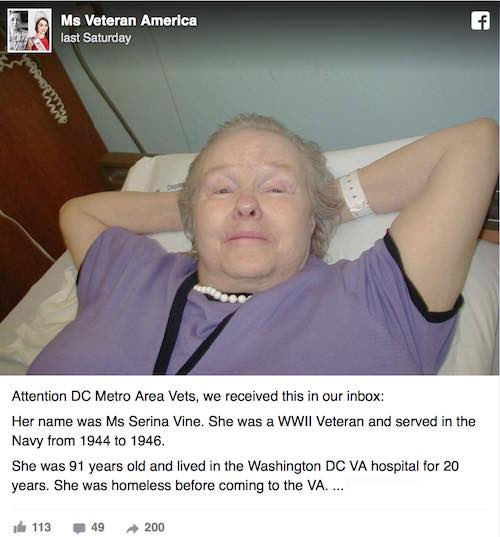Click the thumbs-up like icon

tap(20, 527)
